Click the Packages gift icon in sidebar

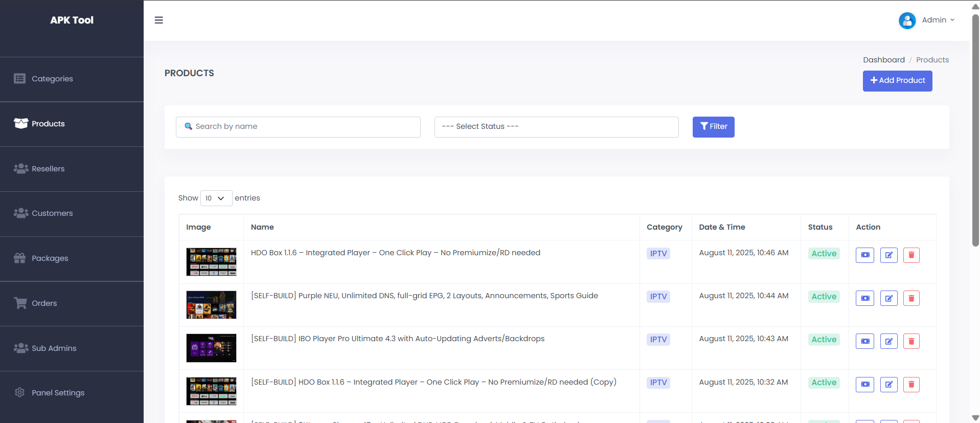click(20, 258)
